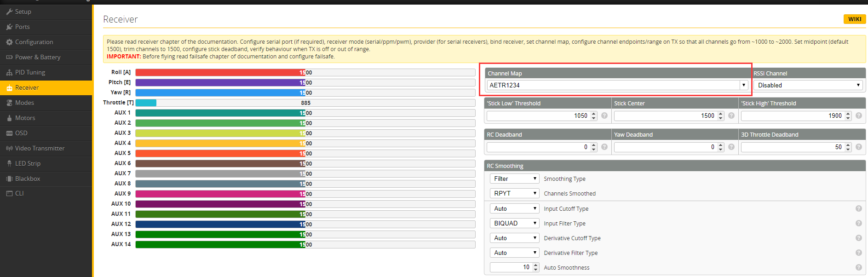Click the gear icon beside Configuration
The image size is (868, 277).
9,42
